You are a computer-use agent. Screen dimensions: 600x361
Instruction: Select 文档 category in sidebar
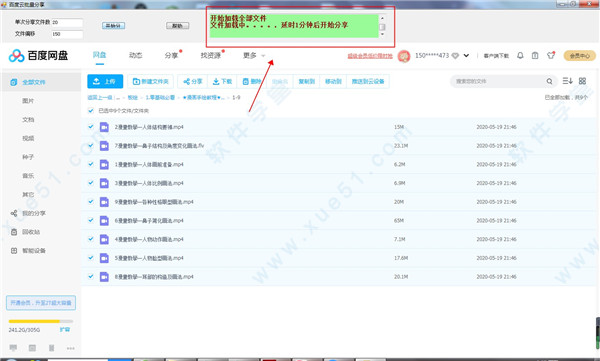tap(28, 119)
